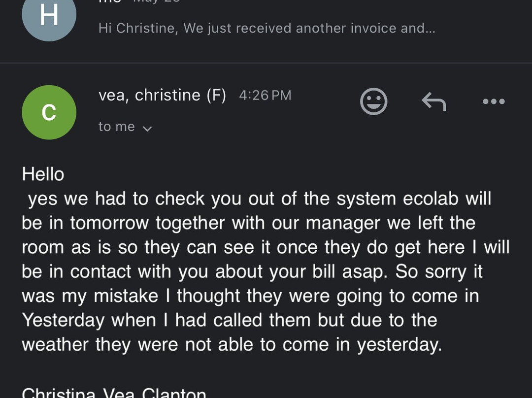Open the three-dot more options menu
Viewport: 532px width, 398px height.
494,101
